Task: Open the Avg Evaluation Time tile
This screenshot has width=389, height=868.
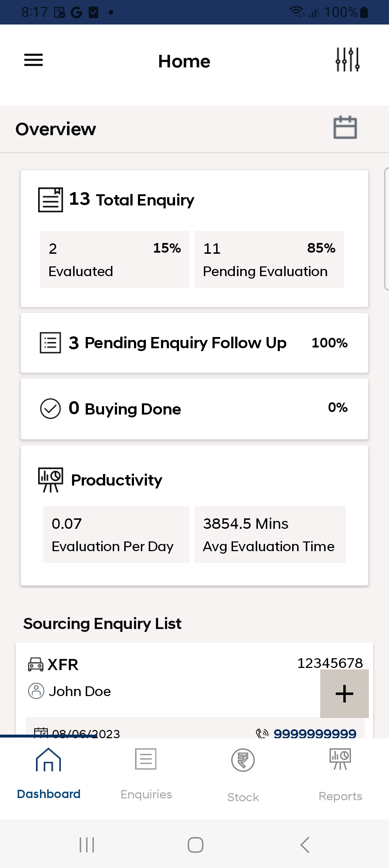Action: (x=270, y=535)
